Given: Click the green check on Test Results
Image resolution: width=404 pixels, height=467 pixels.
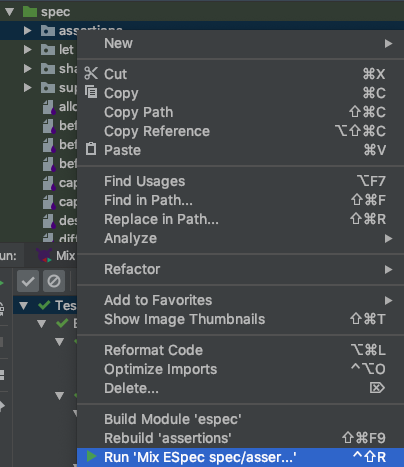Looking at the screenshot, I should [x=44, y=305].
